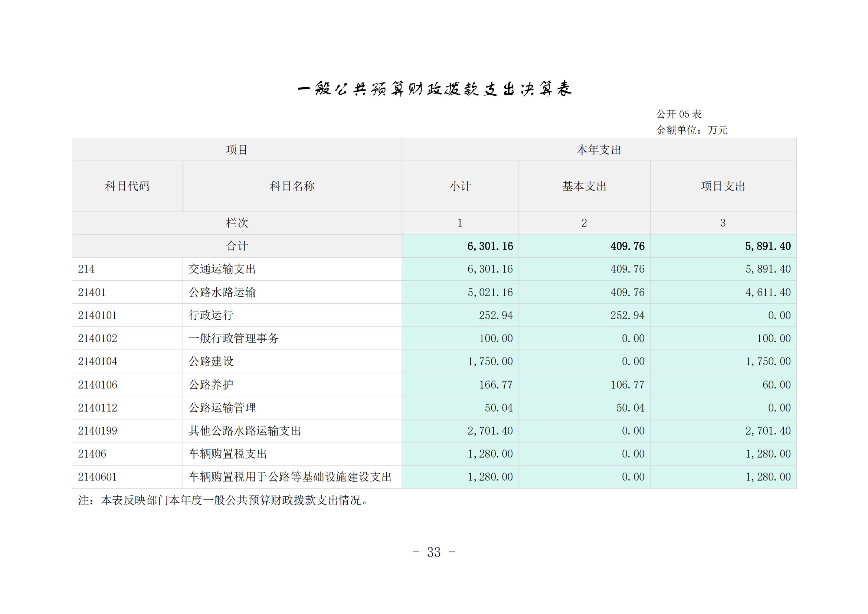Click the value 106.77
Screen dimensions: 868x614
627,385
